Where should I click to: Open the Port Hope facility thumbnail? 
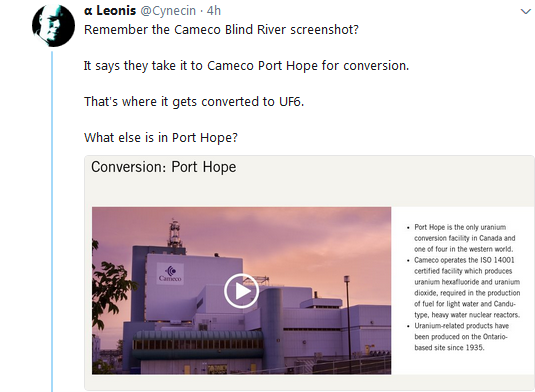point(241,290)
